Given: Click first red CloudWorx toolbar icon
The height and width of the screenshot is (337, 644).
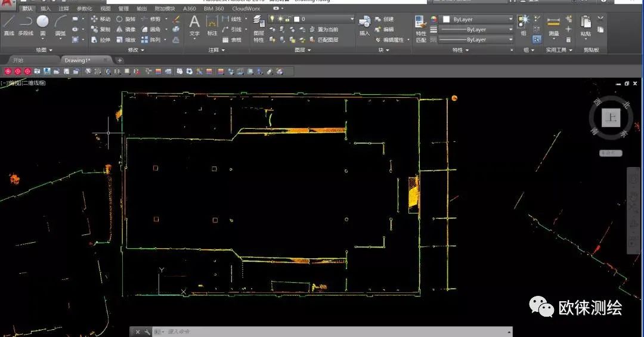Looking at the screenshot, I should click(8, 71).
